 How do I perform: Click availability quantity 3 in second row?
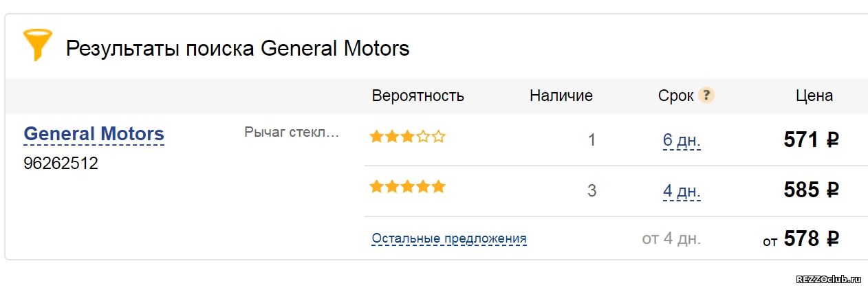click(592, 190)
